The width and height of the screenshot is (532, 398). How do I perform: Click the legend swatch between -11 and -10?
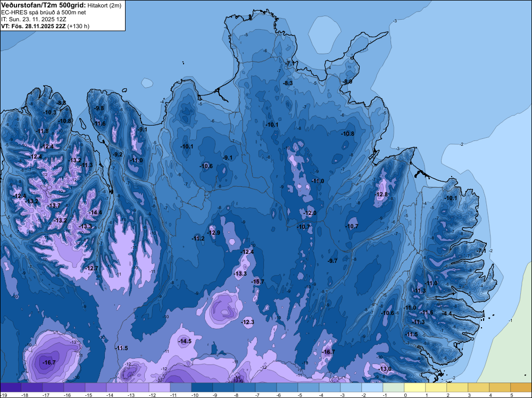(x=181, y=387)
